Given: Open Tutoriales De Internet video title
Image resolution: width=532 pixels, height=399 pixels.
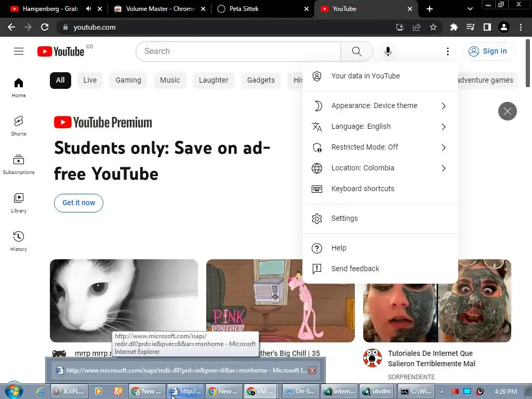Looking at the screenshot, I should 432,358.
